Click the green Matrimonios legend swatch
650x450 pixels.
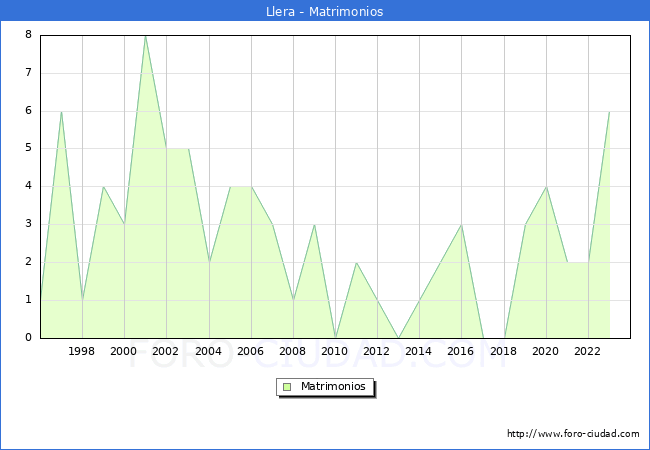point(287,387)
